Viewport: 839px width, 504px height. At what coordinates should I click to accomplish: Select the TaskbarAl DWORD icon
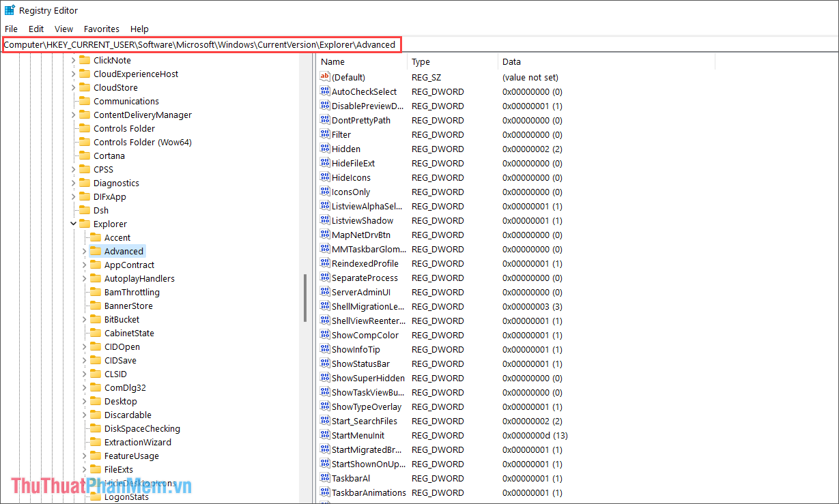tap(325, 478)
